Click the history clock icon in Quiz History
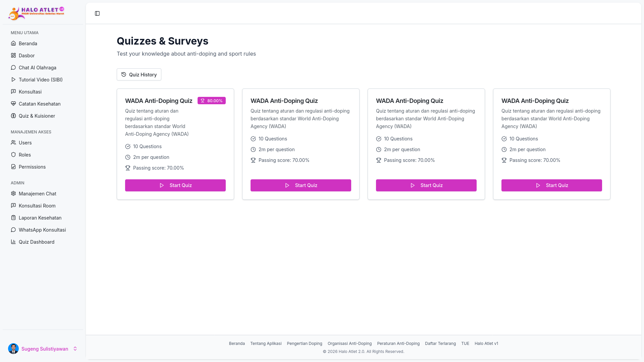 point(124,74)
